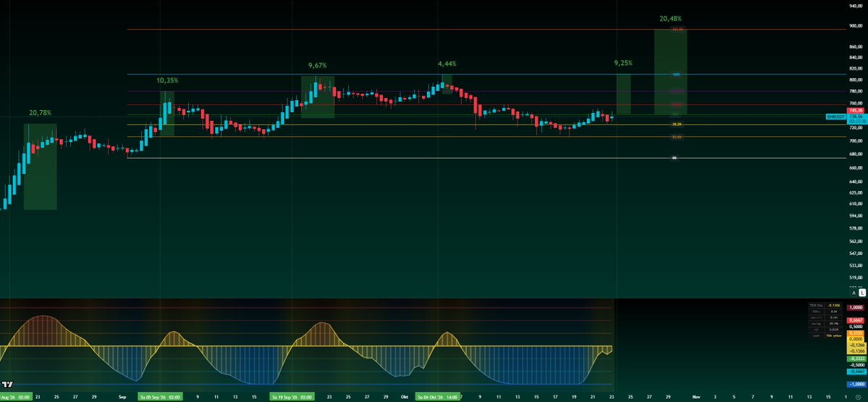
Task: Click the Aug '26 02:00 date marker
Action: coord(15,397)
